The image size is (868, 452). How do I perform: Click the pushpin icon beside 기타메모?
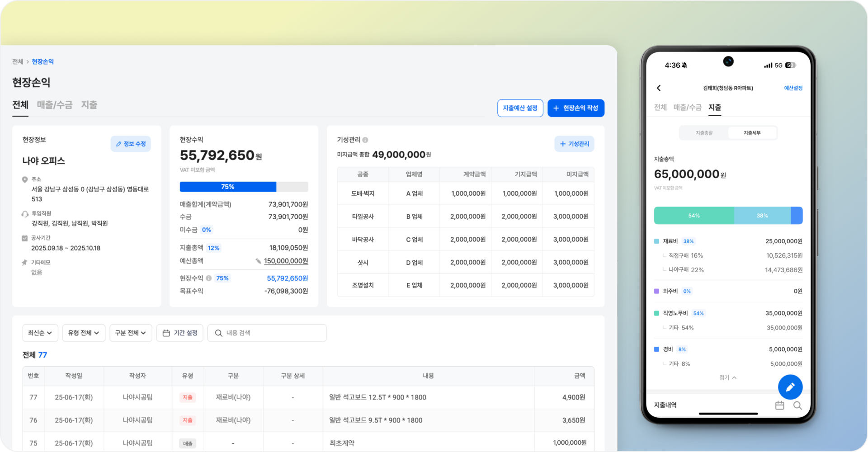coord(25,263)
